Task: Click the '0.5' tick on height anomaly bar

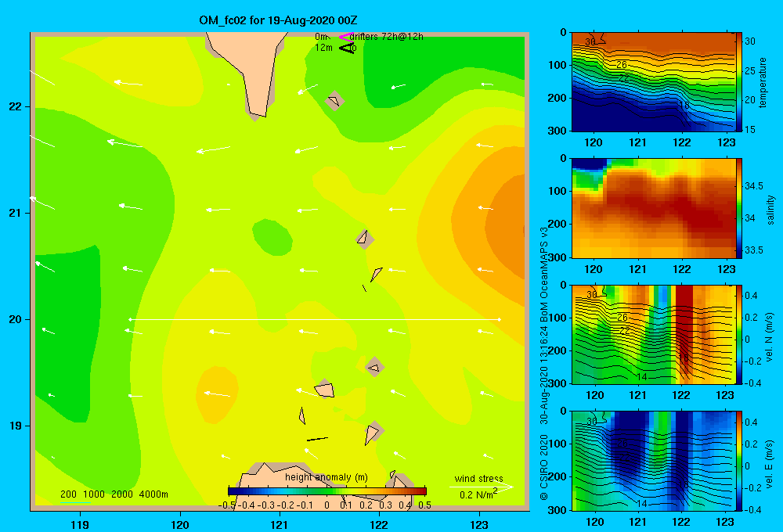Action: click(x=424, y=505)
